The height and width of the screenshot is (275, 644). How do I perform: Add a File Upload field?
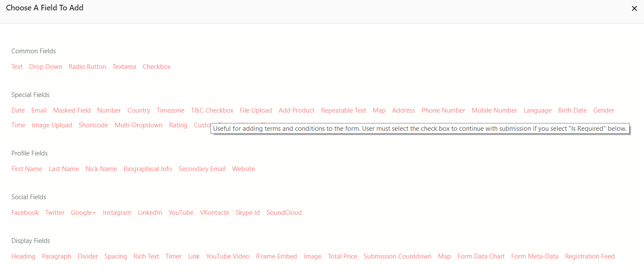(256, 110)
